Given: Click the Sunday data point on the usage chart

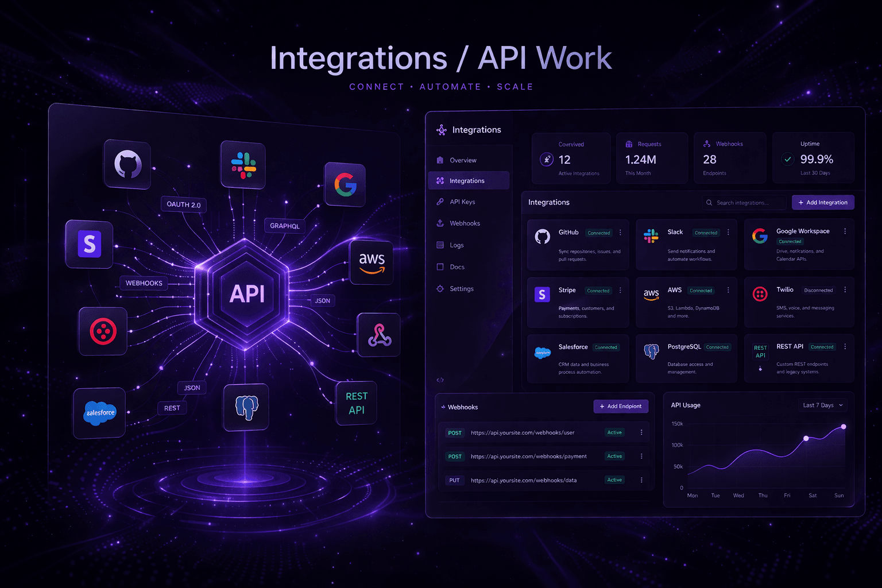Looking at the screenshot, I should pos(844,427).
